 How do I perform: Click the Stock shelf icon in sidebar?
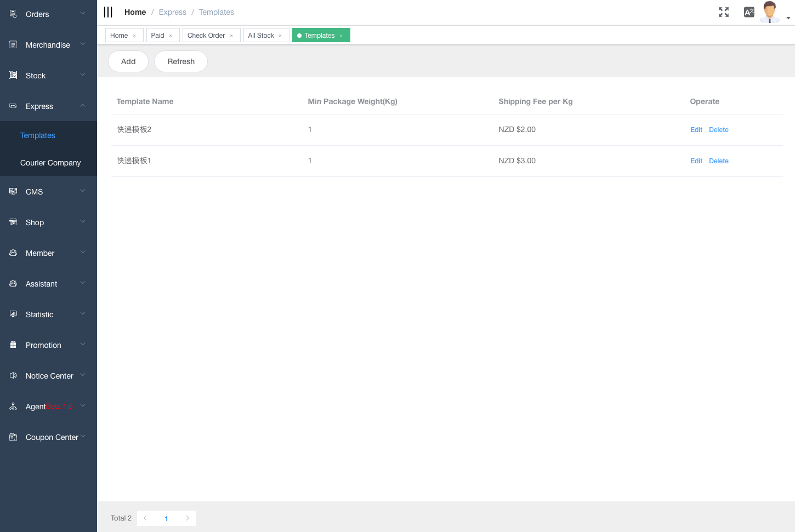[x=12, y=75]
